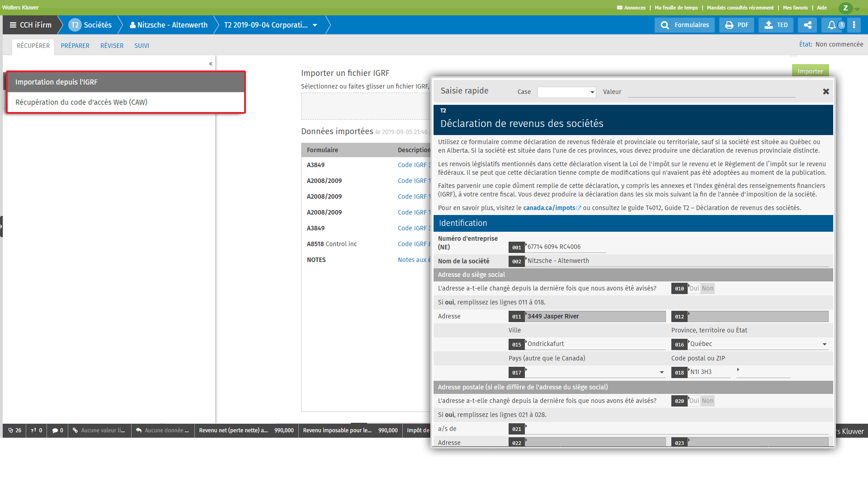Image resolution: width=868 pixels, height=477 pixels.
Task: Open the notifications bell
Action: point(832,25)
